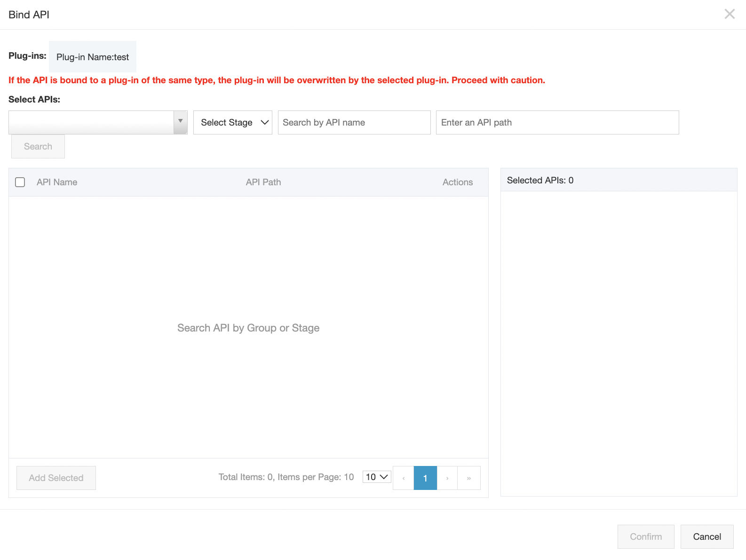746x560 pixels.
Task: Click the Search button
Action: pos(38,146)
